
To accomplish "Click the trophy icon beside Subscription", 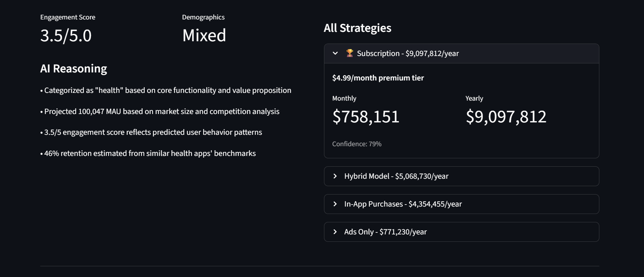I will [x=350, y=53].
